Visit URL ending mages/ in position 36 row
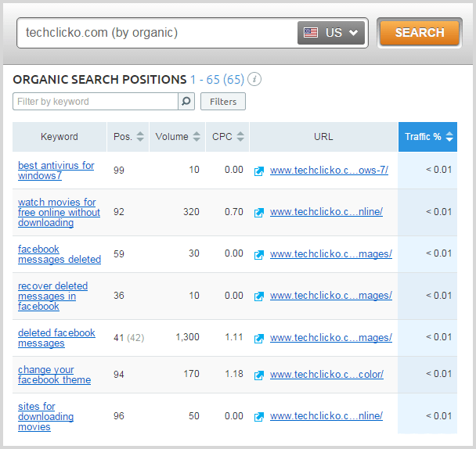 (331, 296)
